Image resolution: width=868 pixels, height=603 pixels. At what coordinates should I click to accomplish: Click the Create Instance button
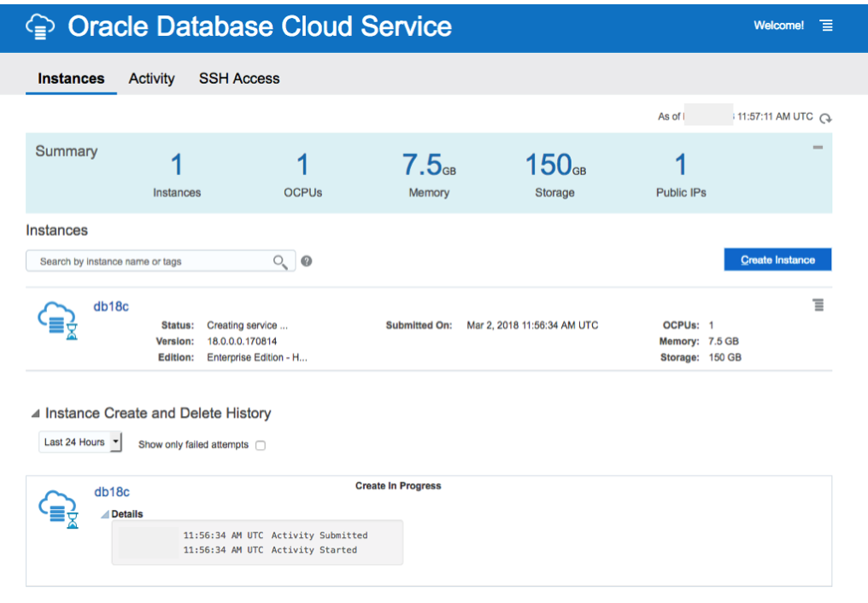coord(777,261)
